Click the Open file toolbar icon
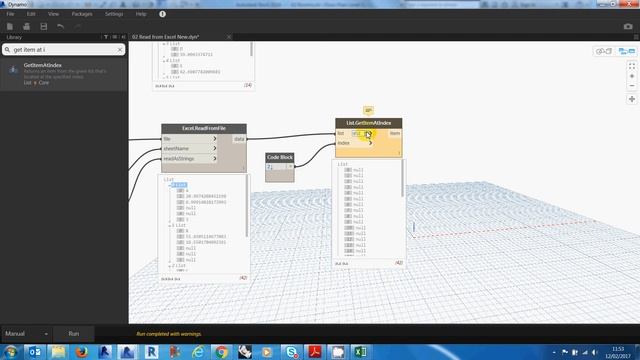Viewport: 640px width, 360px height. (27, 27)
